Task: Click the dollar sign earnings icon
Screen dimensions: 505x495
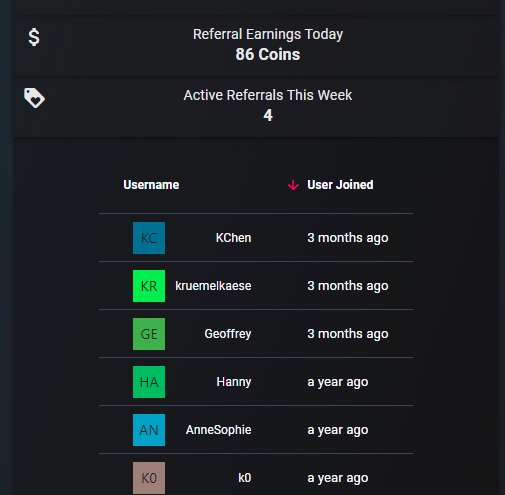Action: pos(34,37)
